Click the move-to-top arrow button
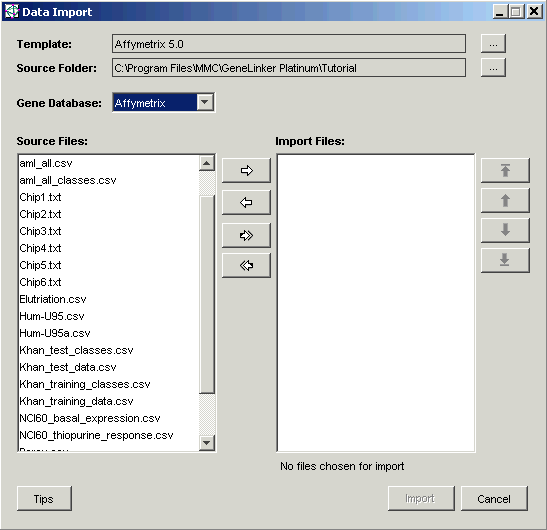The height and width of the screenshot is (530, 547). (505, 170)
